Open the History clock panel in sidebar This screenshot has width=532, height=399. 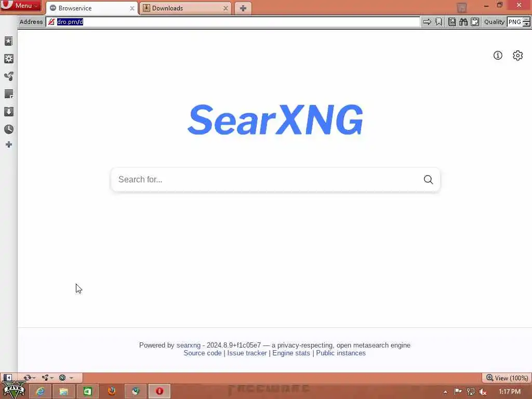(x=9, y=129)
